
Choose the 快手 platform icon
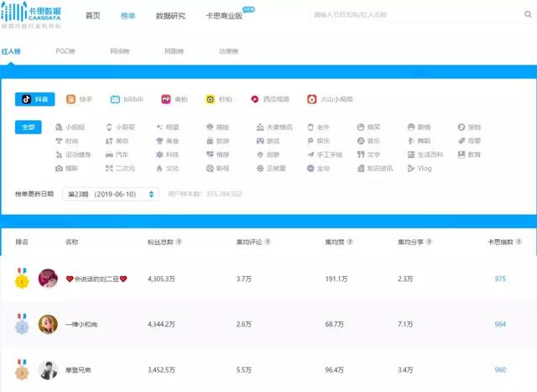click(80, 99)
